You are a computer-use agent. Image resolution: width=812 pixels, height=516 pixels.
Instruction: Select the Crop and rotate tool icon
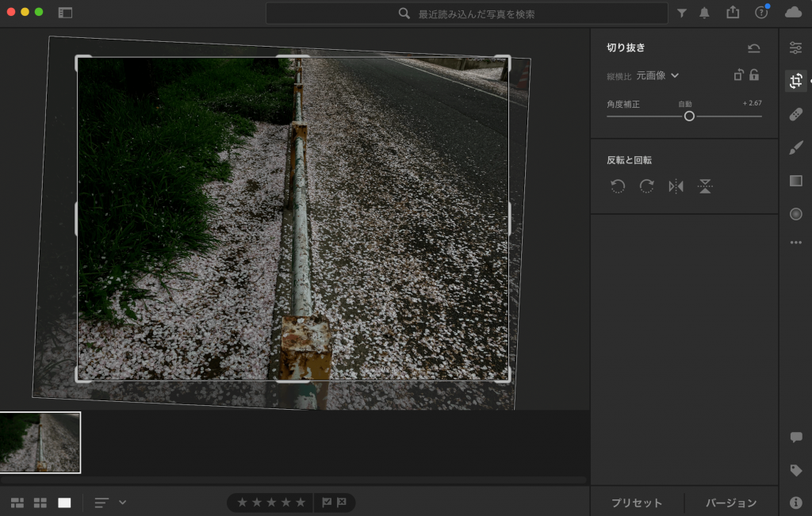pyautogui.click(x=796, y=81)
